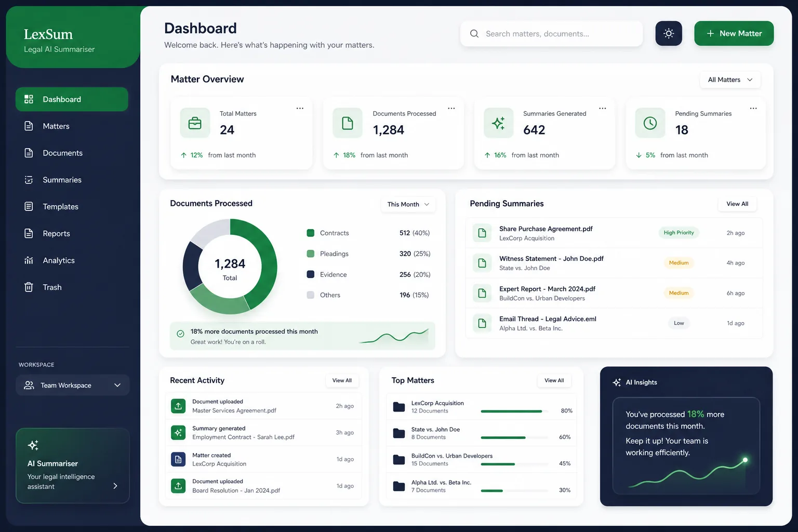The image size is (798, 532).
Task: Click the AI Summariser sparkle icon in the sidebar
Action: point(33,445)
